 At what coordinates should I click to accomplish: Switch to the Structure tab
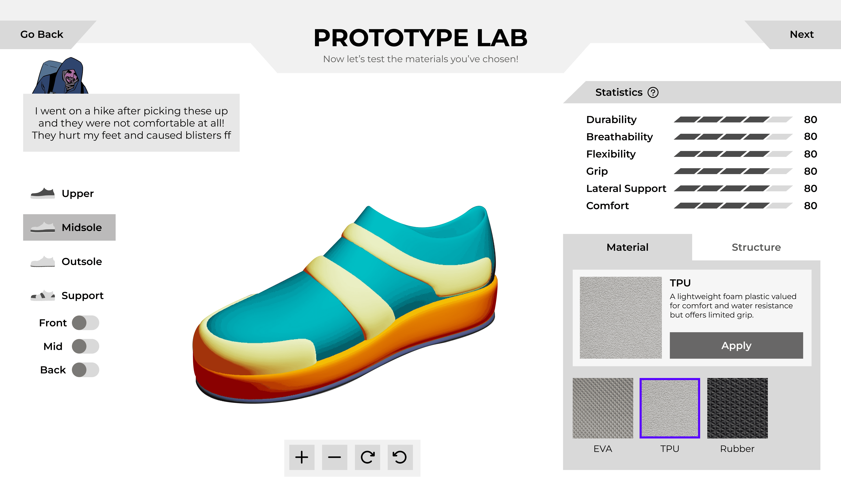(756, 247)
